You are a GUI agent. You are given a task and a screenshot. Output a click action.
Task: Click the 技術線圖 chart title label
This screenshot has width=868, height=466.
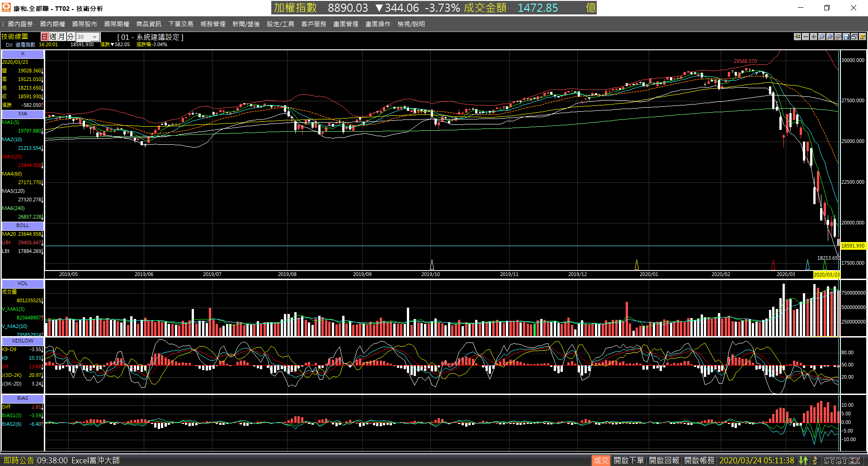(x=14, y=37)
